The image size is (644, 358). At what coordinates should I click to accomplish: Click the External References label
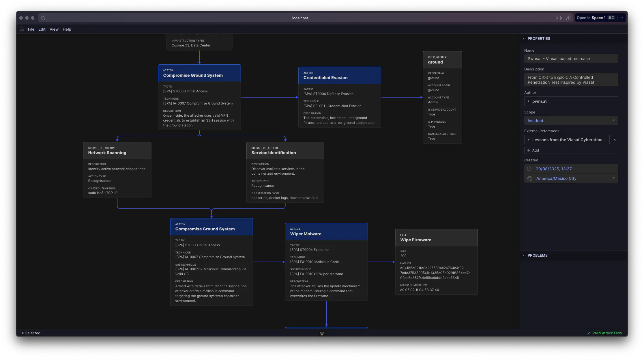[x=542, y=131]
